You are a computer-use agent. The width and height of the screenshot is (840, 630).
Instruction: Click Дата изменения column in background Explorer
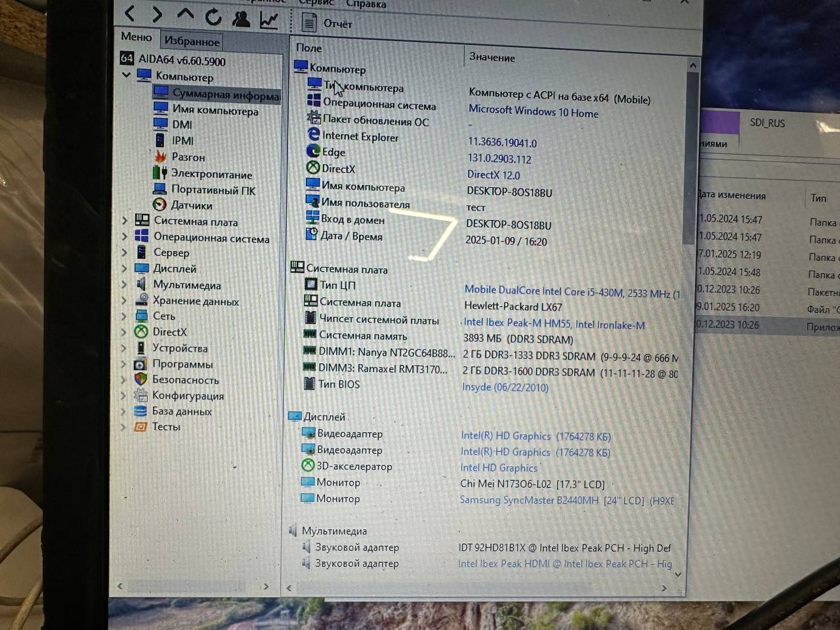[x=732, y=195]
